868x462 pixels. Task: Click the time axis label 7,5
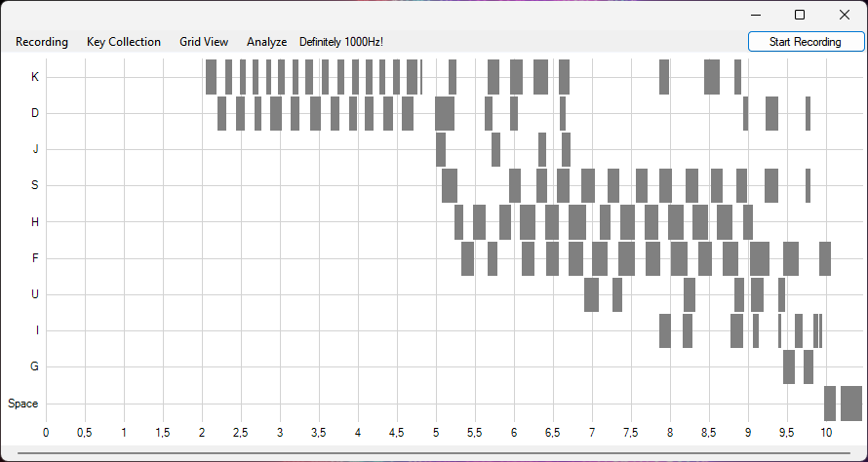click(630, 433)
